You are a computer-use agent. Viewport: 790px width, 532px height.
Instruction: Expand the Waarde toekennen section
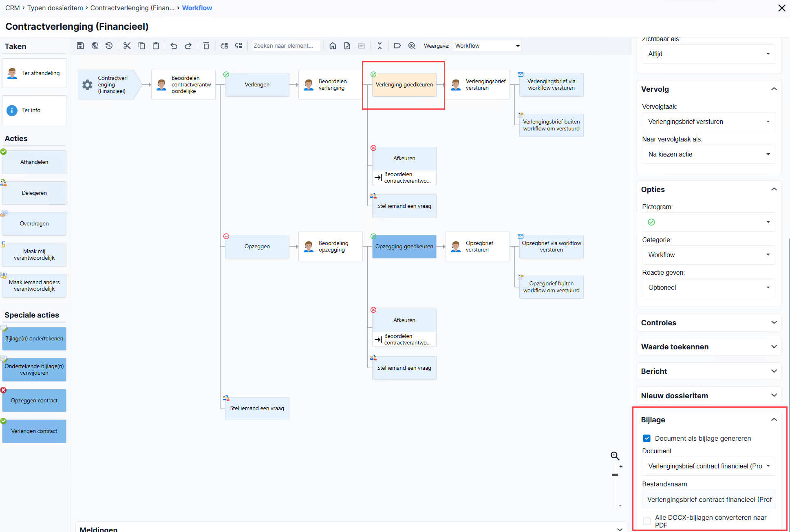click(x=709, y=347)
